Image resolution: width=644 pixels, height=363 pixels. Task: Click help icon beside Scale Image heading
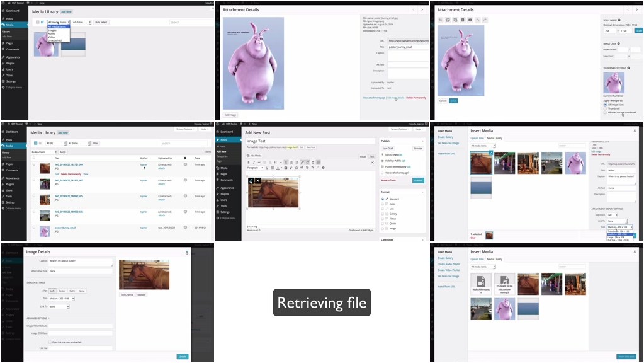pos(619,20)
